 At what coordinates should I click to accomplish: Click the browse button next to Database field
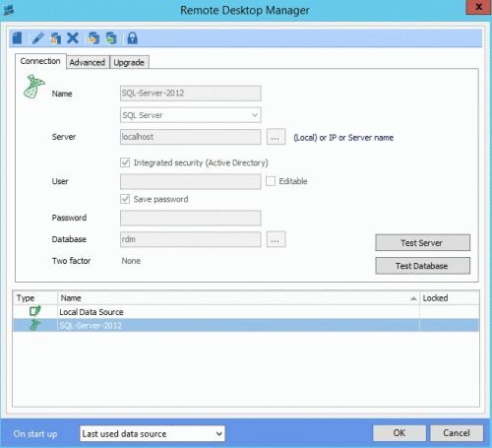coord(276,239)
